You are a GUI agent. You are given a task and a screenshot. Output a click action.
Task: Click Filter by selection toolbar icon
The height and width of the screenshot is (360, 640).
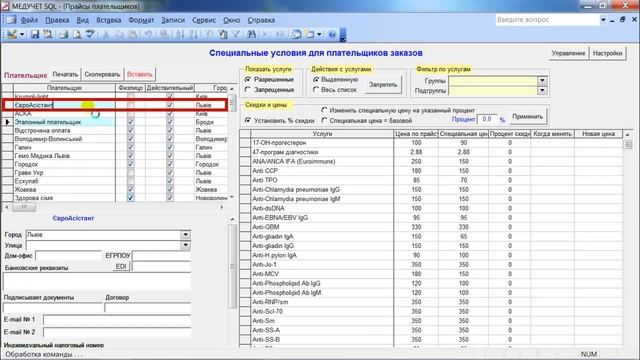coord(209,35)
